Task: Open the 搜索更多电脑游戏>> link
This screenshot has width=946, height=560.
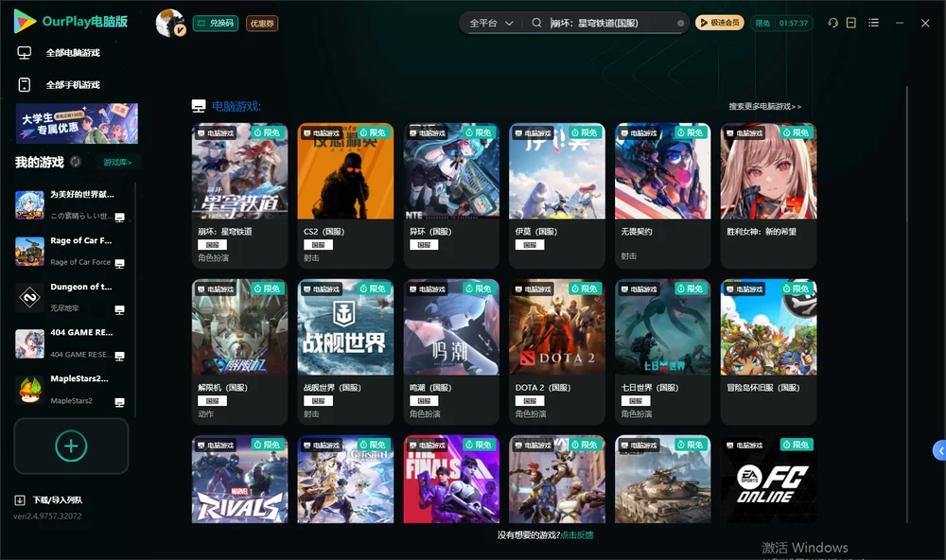Action: (765, 106)
